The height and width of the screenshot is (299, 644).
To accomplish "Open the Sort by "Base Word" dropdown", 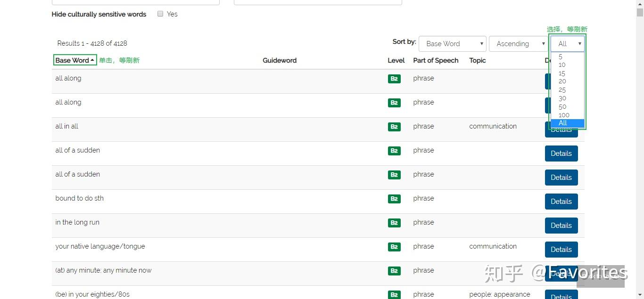I will coord(452,44).
